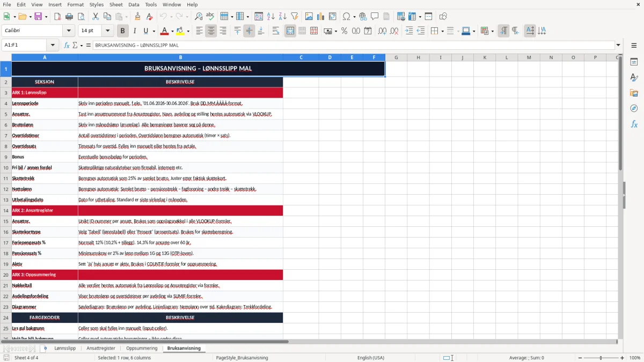Open Background Color dropdown arrow

(188, 31)
